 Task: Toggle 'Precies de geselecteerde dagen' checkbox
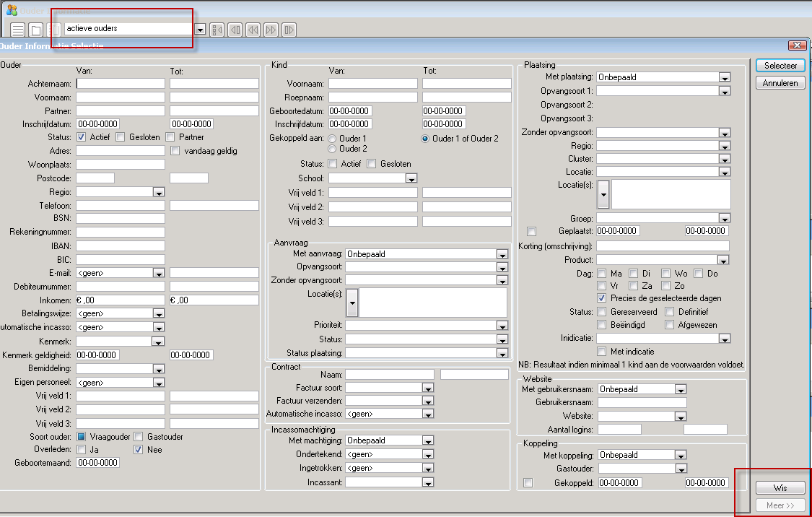point(601,298)
